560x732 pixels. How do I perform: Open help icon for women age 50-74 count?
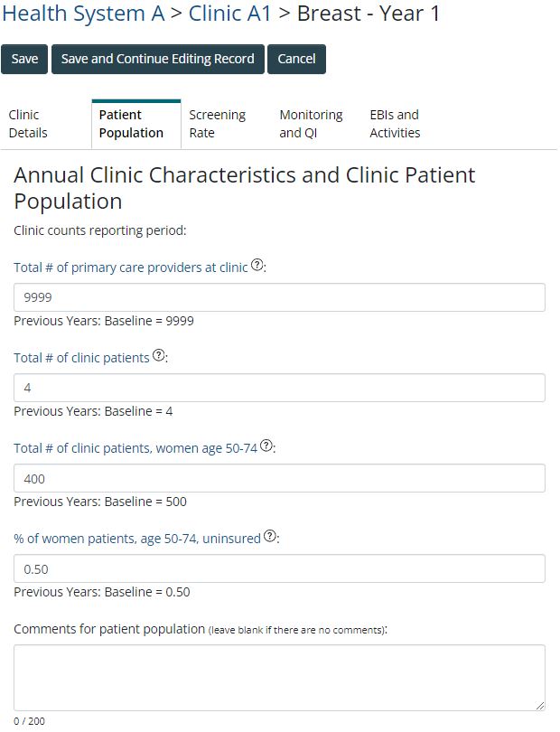266,446
